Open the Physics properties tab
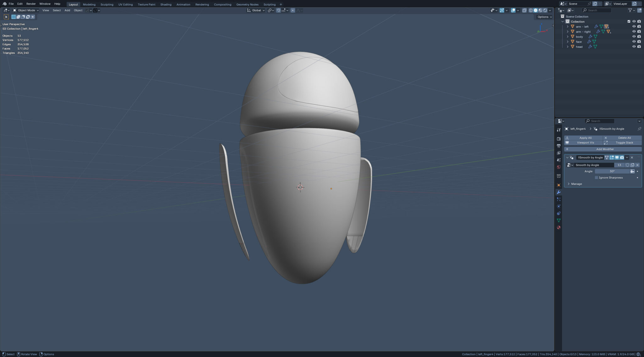 point(558,206)
